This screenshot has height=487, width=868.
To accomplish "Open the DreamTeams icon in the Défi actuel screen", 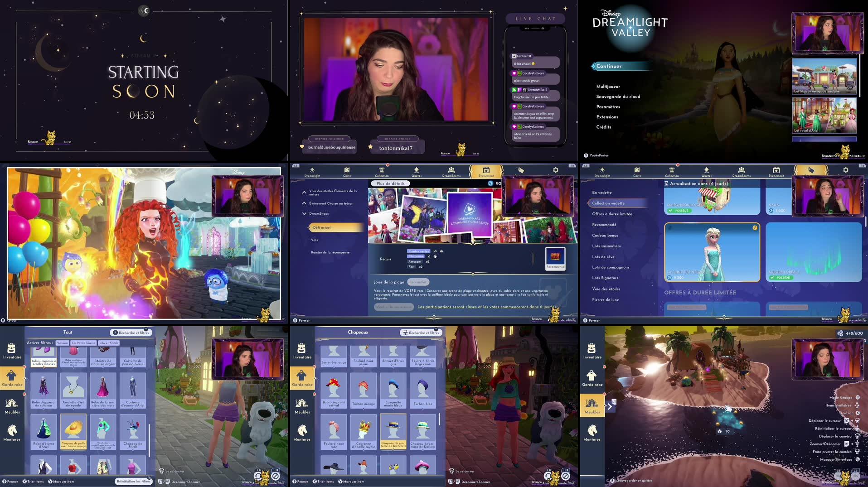I will pos(451,172).
